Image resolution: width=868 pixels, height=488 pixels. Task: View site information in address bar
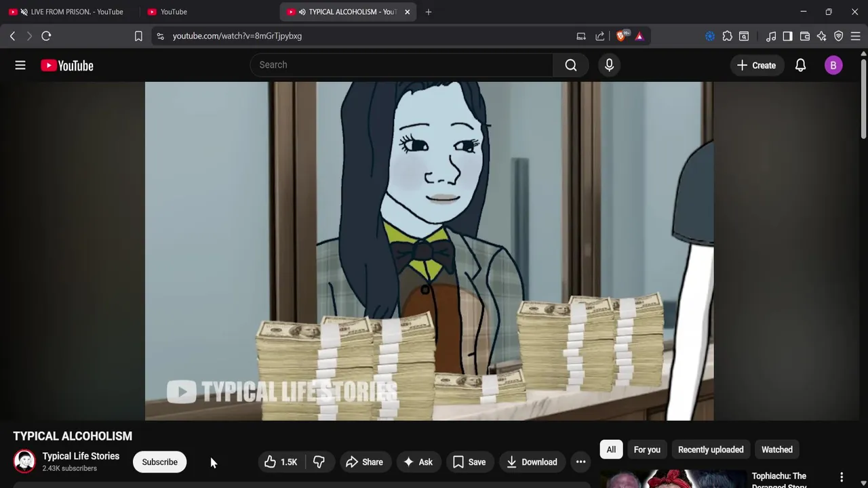(160, 36)
